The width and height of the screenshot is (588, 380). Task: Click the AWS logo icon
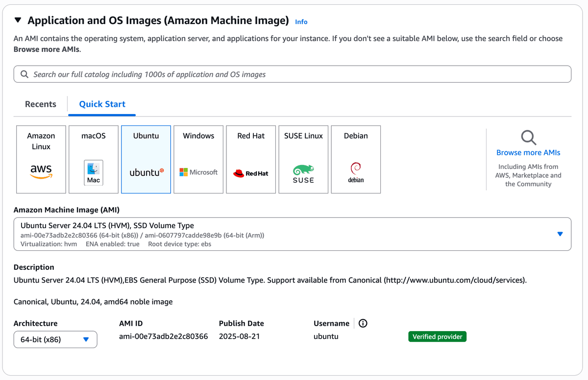tap(41, 171)
